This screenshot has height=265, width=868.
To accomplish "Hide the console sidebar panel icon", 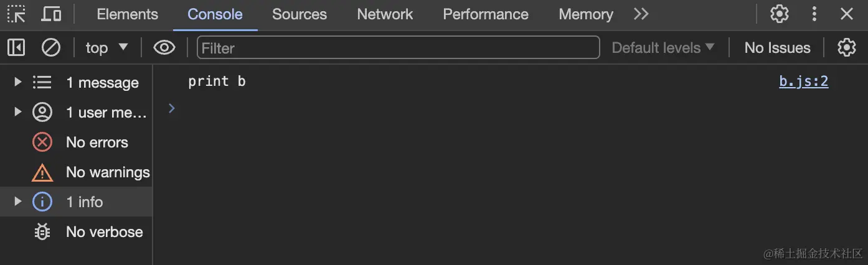I will [16, 47].
